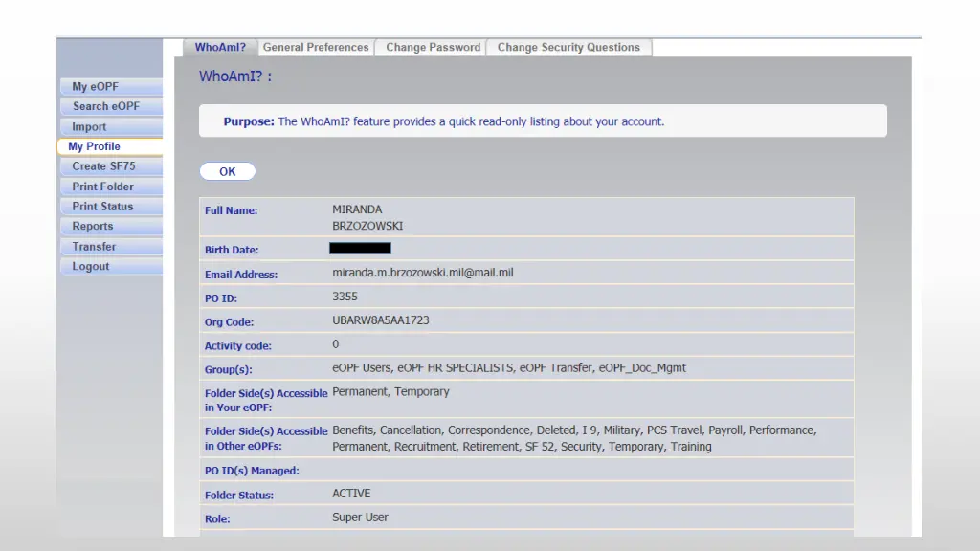Choose Print Folder in sidebar
The image size is (980, 551).
point(112,187)
